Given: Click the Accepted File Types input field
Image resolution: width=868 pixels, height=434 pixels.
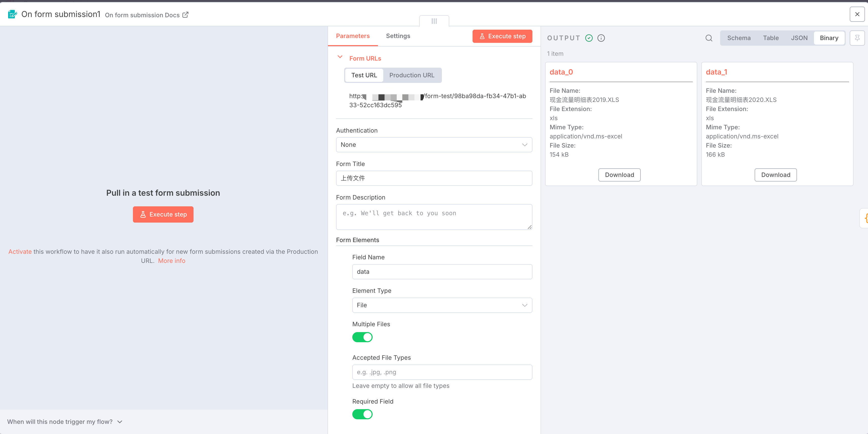Looking at the screenshot, I should click(x=442, y=372).
